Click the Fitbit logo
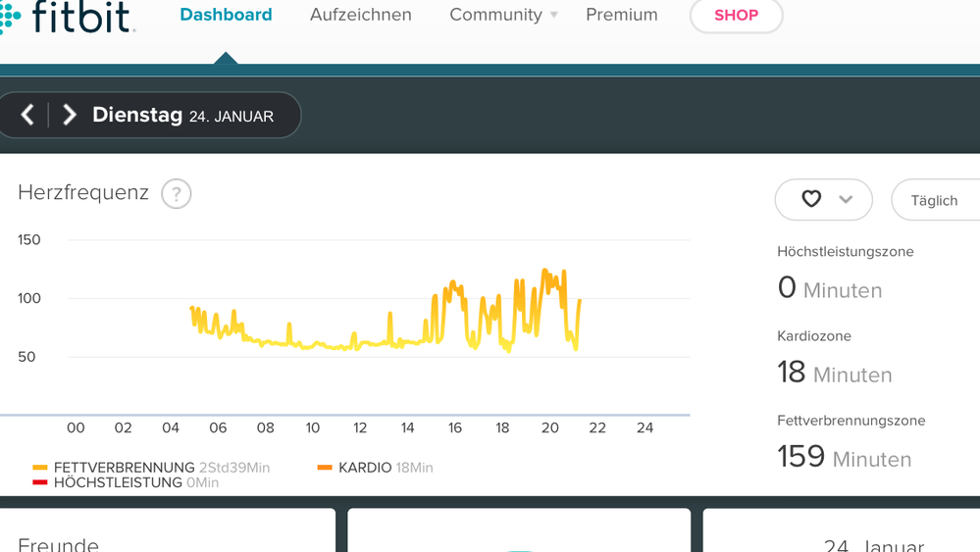This screenshot has height=552, width=980. click(69, 17)
